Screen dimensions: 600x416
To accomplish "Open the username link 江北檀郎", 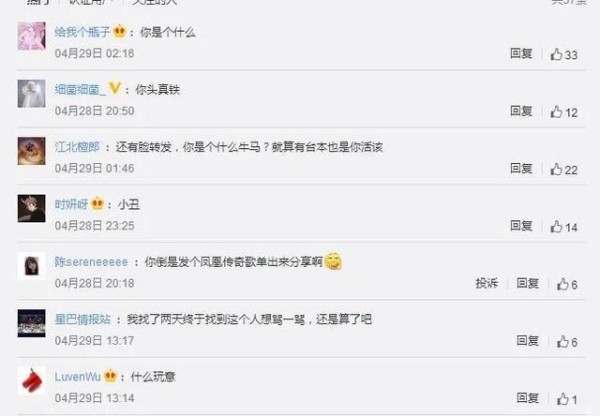I will click(77, 147).
